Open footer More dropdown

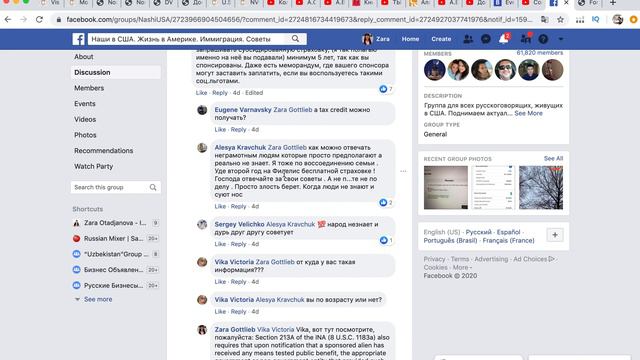click(462, 267)
